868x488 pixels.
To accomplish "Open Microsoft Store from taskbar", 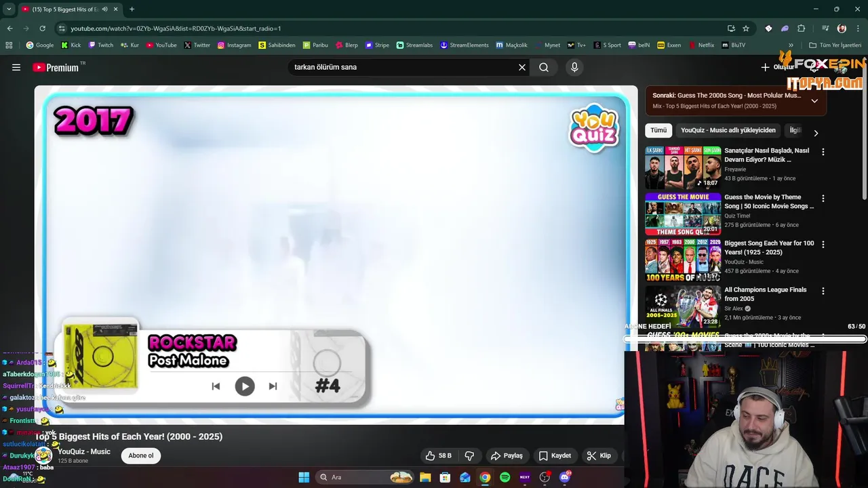I will pyautogui.click(x=445, y=477).
